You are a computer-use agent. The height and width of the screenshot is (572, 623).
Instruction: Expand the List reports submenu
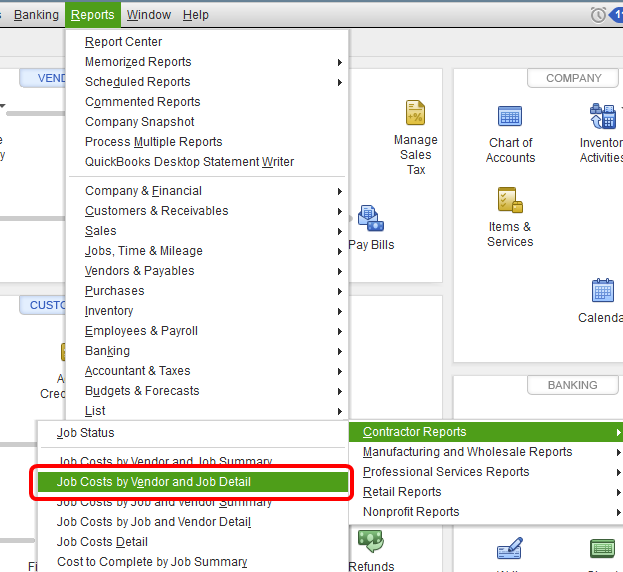click(x=207, y=411)
